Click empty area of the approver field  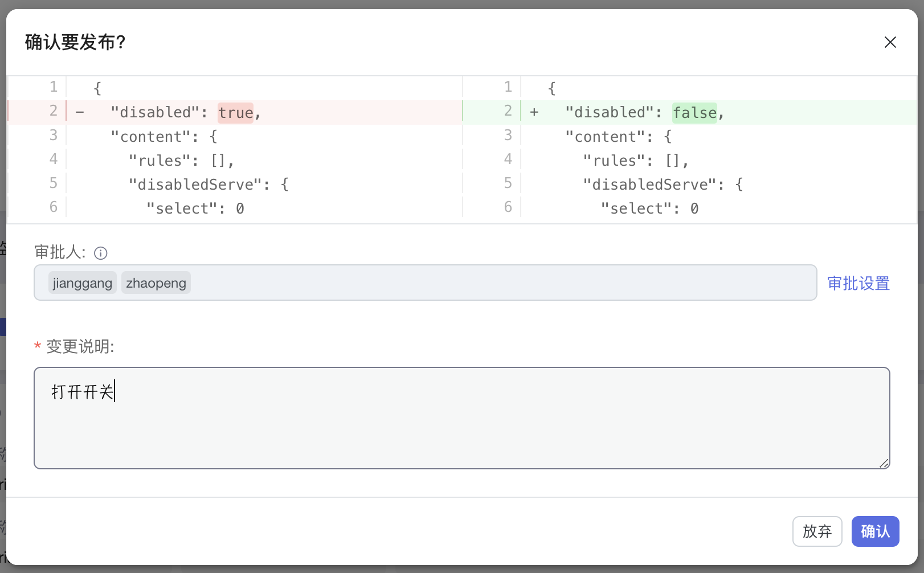coord(501,283)
